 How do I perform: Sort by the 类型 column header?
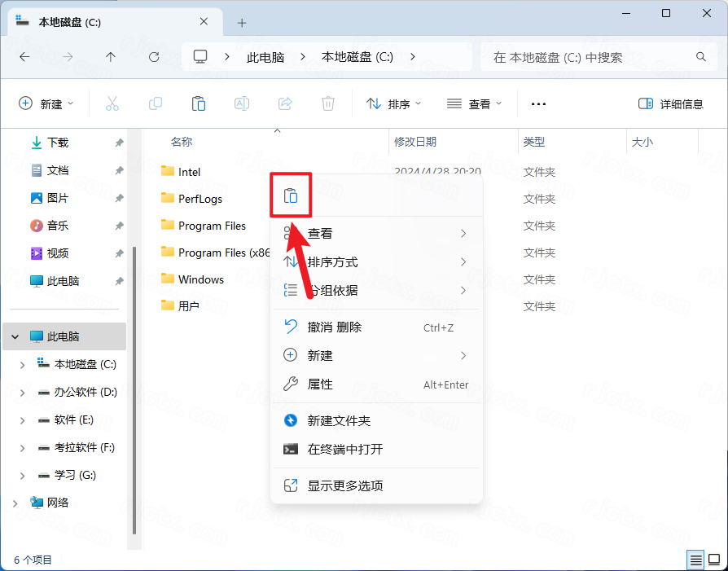tap(534, 142)
